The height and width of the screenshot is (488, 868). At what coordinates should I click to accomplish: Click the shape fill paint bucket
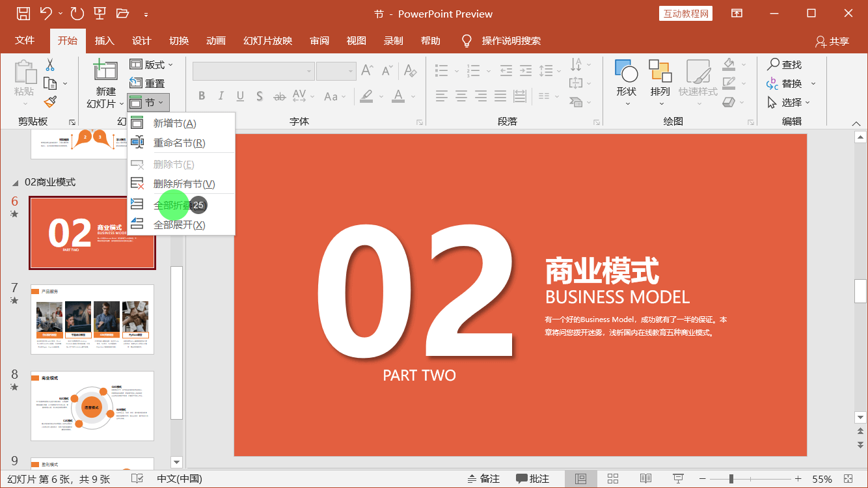pyautogui.click(x=729, y=64)
